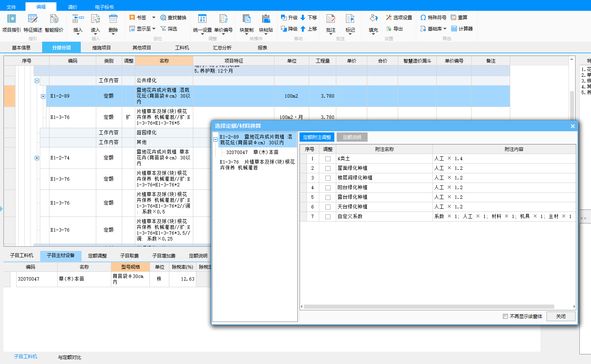The height and width of the screenshot is (364, 591).
Task: Open 定额调整 lower tab
Action: pos(97,256)
